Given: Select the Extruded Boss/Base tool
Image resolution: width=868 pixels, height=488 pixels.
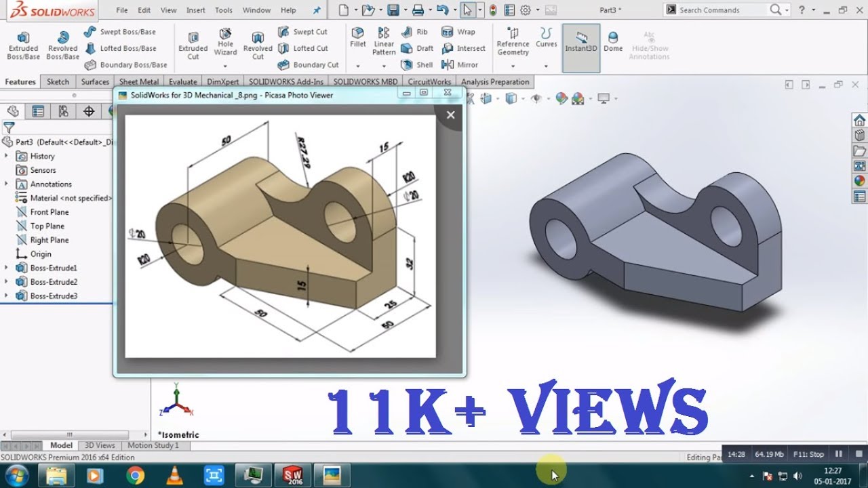Looking at the screenshot, I should 23,45.
